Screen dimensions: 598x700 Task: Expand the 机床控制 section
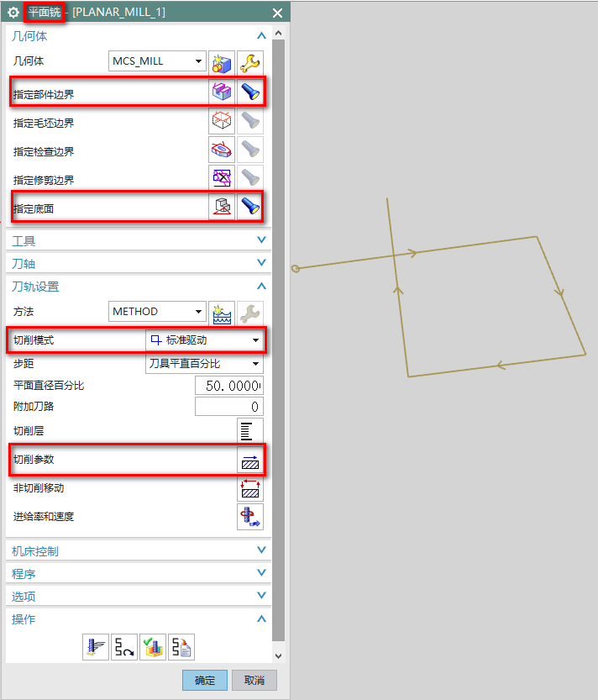pos(138,551)
